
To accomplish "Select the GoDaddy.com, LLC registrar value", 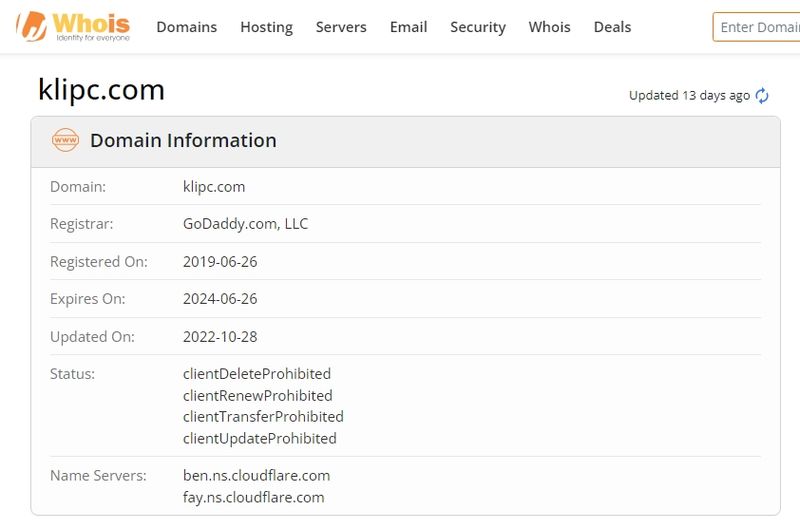I will click(245, 224).
